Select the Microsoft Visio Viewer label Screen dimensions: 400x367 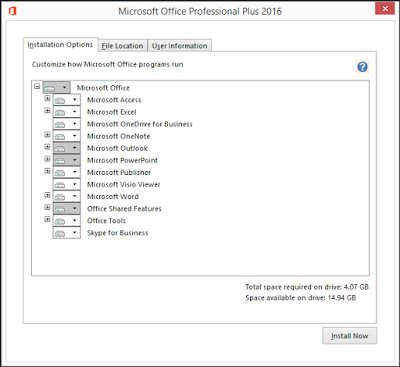tap(124, 185)
